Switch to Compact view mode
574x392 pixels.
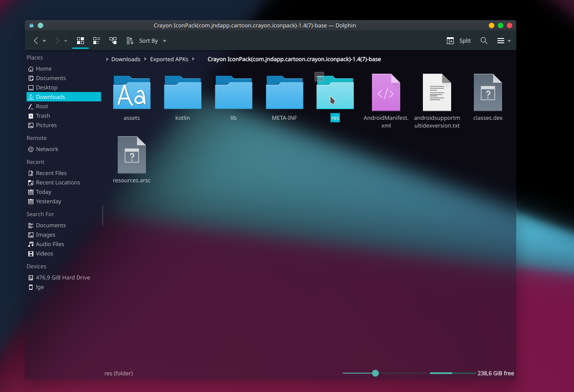pyautogui.click(x=97, y=41)
